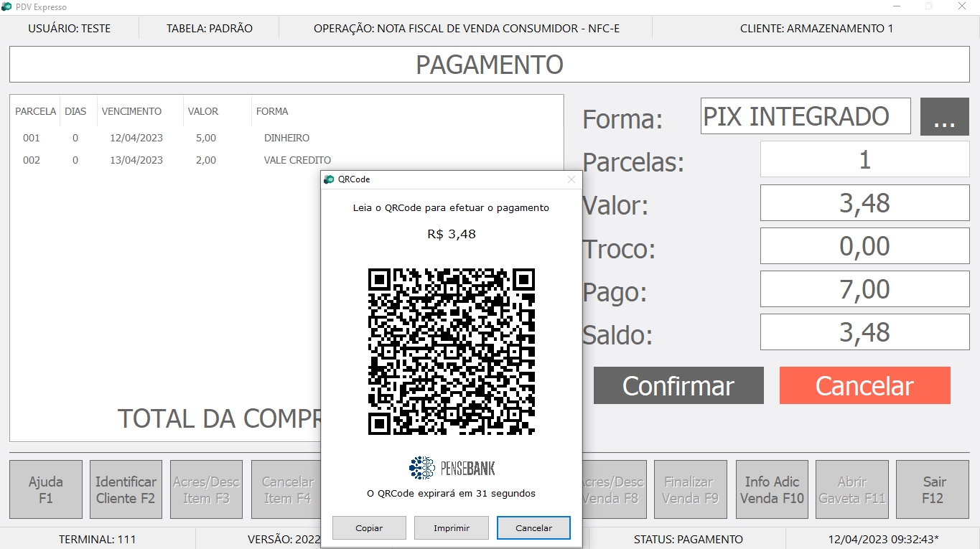Click the Acres/Desc Venda F8 button

coord(614,489)
